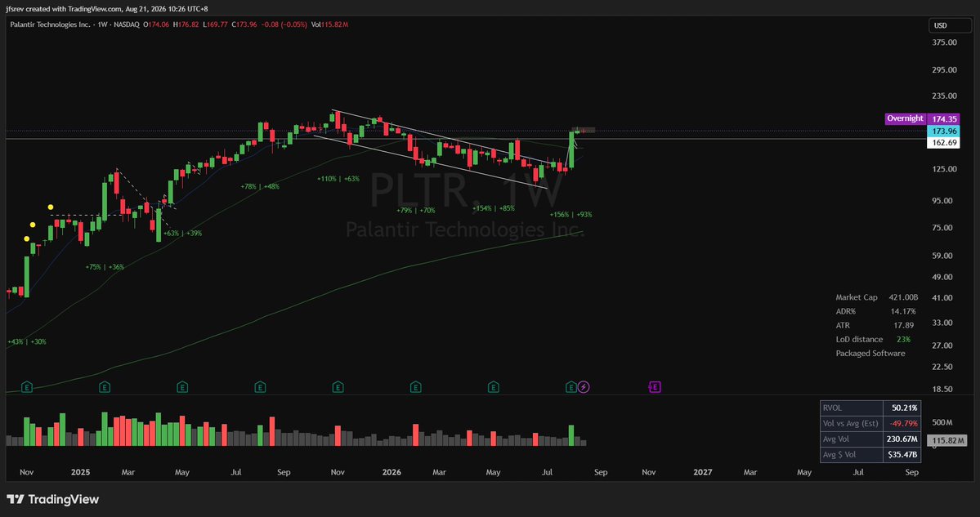Click the +110% | +63% chart annotation

(x=338, y=179)
